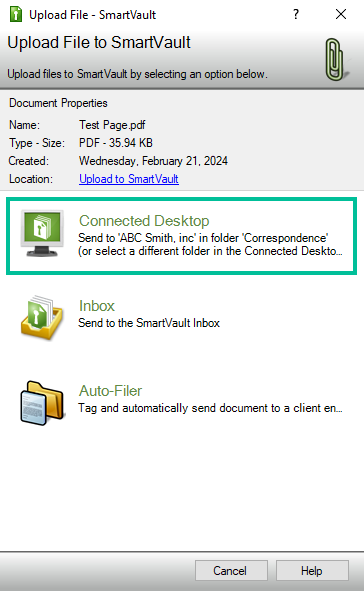The width and height of the screenshot is (364, 591).
Task: Click the 'PDF - 35.94 KB' value
Action: pos(116,143)
